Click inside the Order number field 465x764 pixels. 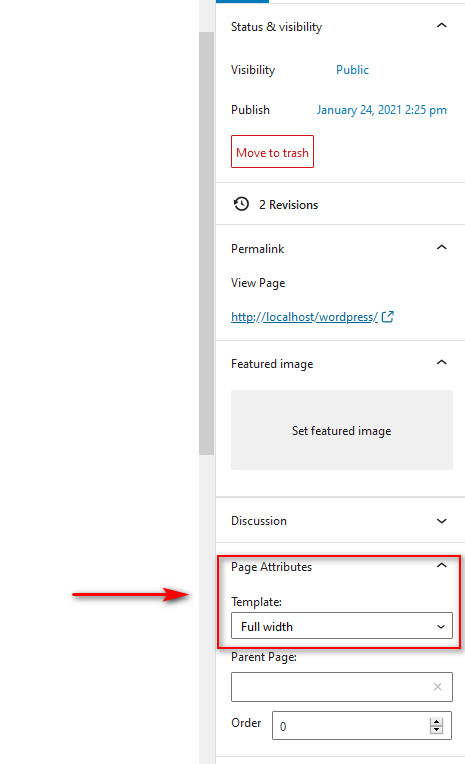point(362,726)
